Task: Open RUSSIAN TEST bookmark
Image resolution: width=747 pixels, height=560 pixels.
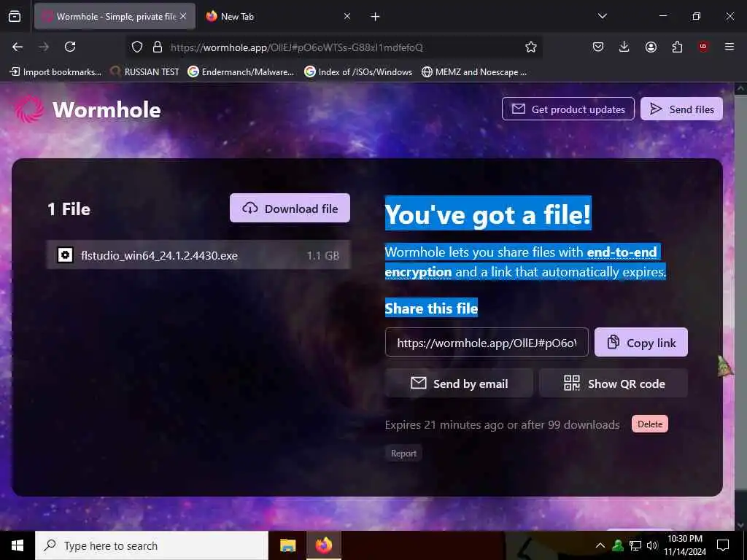Action: coord(144,72)
